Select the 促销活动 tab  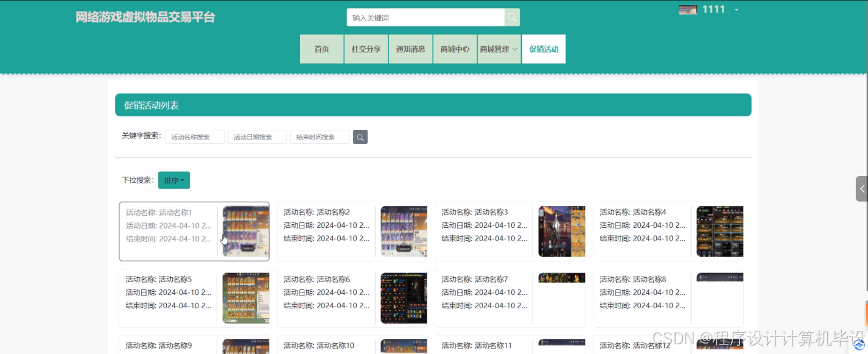[544, 49]
